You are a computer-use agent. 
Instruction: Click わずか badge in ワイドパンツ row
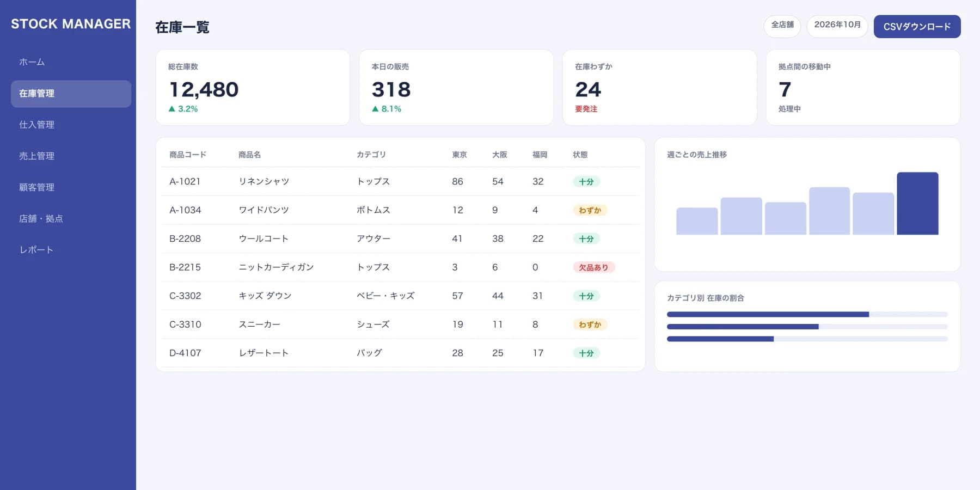(590, 210)
